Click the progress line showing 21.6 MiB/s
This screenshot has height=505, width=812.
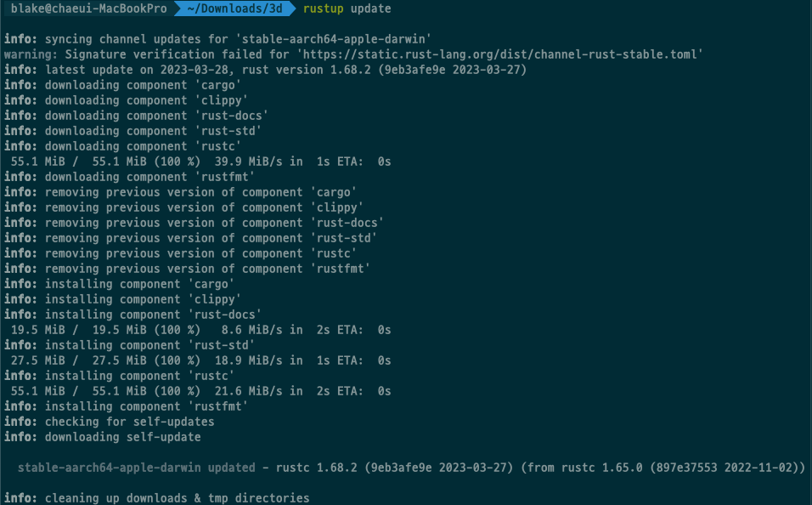point(200,391)
